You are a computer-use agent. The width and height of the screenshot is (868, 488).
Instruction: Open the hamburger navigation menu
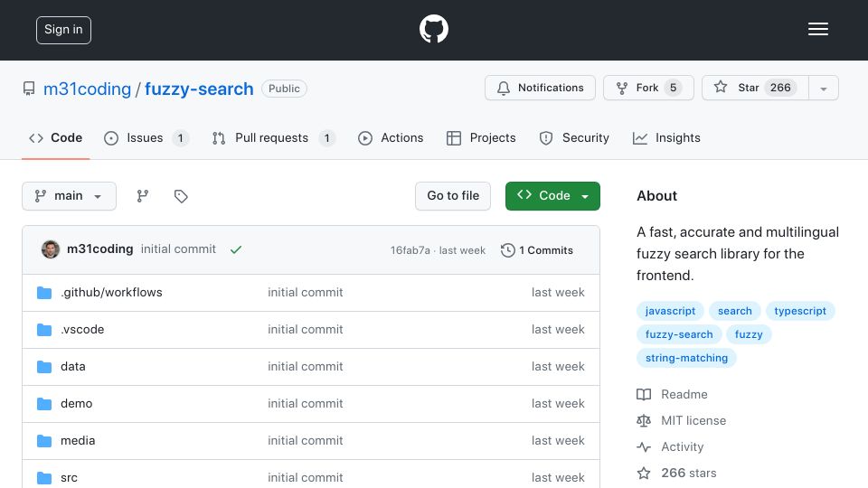pyautogui.click(x=817, y=29)
